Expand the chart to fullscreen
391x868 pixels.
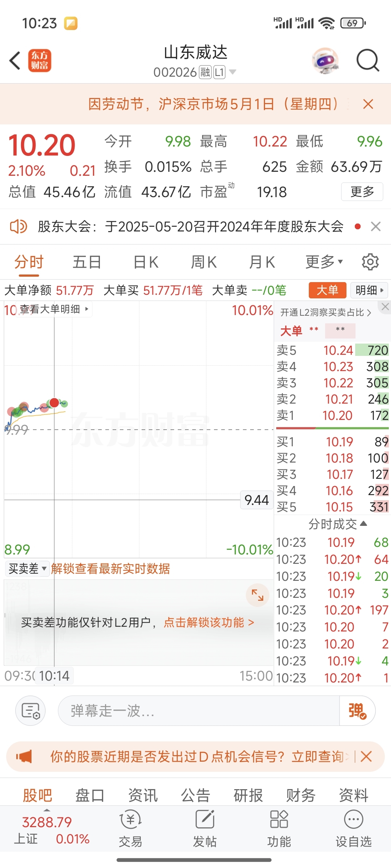257,595
